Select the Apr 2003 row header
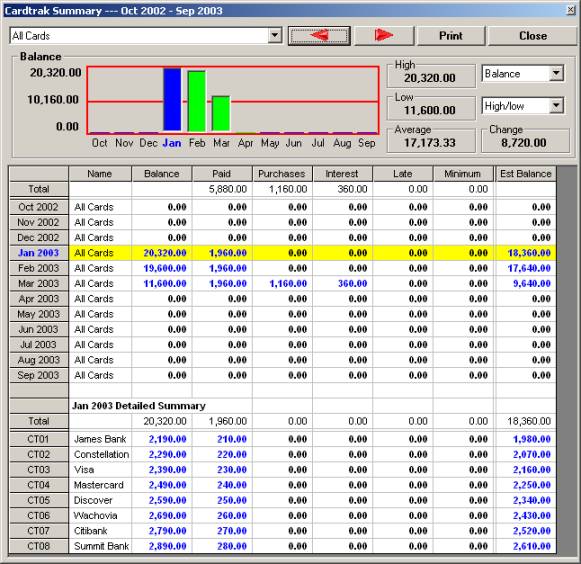581x564 pixels. point(39,299)
